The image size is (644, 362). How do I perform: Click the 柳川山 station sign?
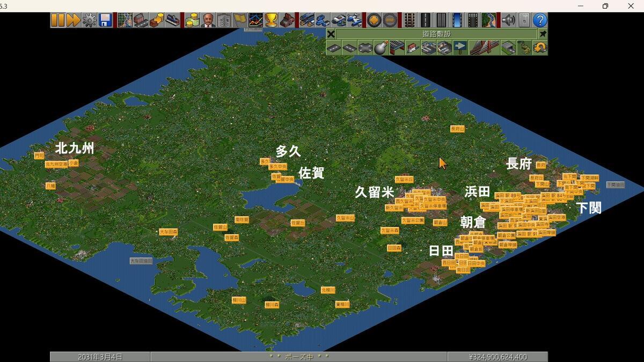[x=239, y=300]
